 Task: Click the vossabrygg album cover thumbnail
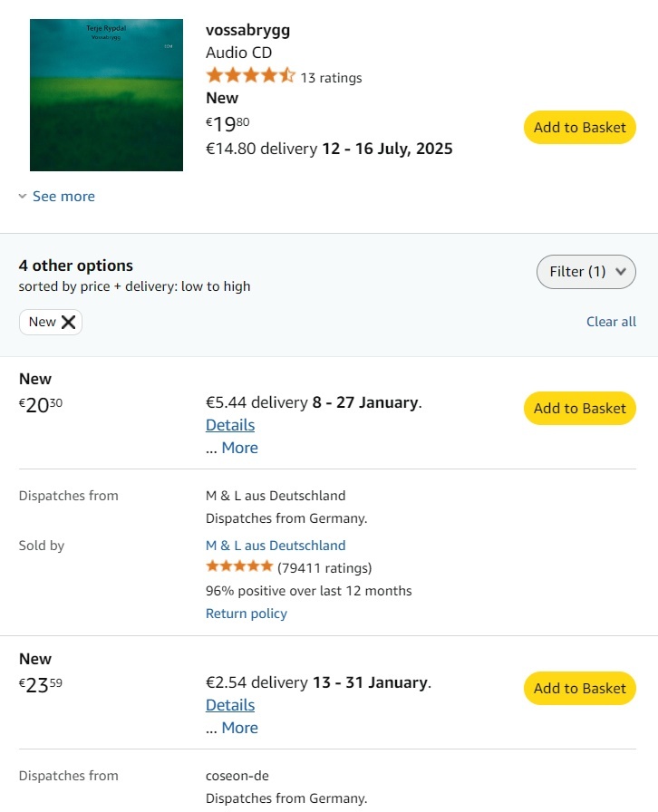pos(106,95)
